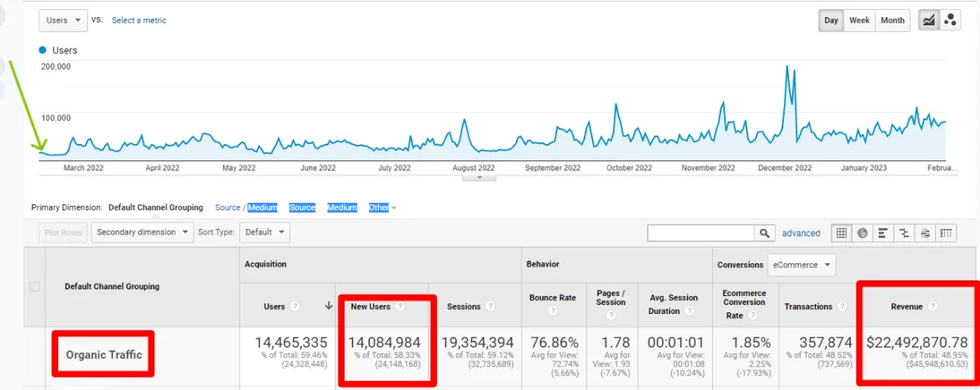Open the Organic Traffic channel row
The height and width of the screenshot is (390, 980).
point(104,355)
